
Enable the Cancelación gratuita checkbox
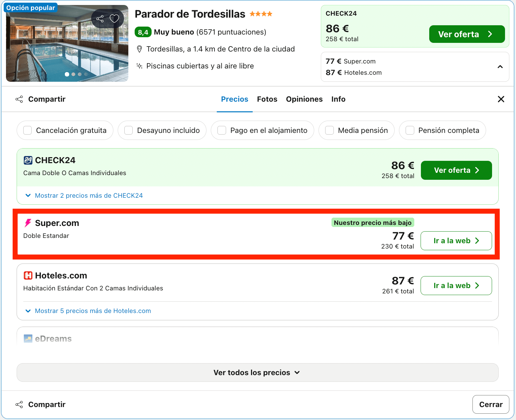[x=28, y=130]
